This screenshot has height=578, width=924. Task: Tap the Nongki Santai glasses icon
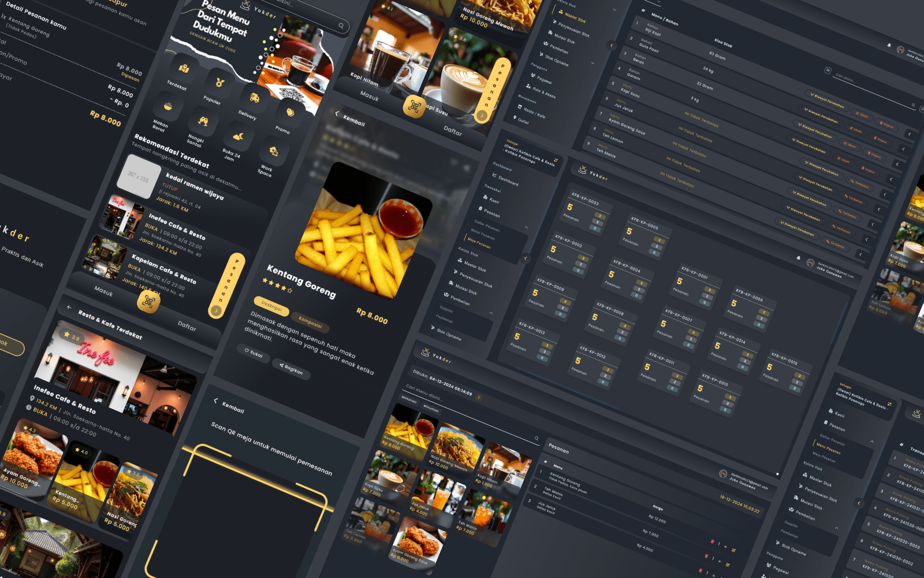pyautogui.click(x=203, y=121)
